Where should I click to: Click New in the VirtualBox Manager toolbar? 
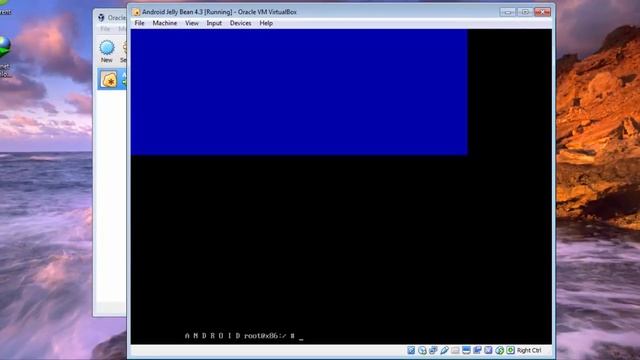pyautogui.click(x=107, y=51)
